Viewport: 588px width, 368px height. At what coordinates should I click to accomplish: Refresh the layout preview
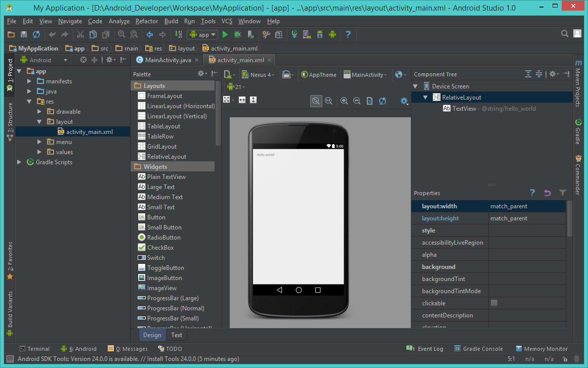382,101
